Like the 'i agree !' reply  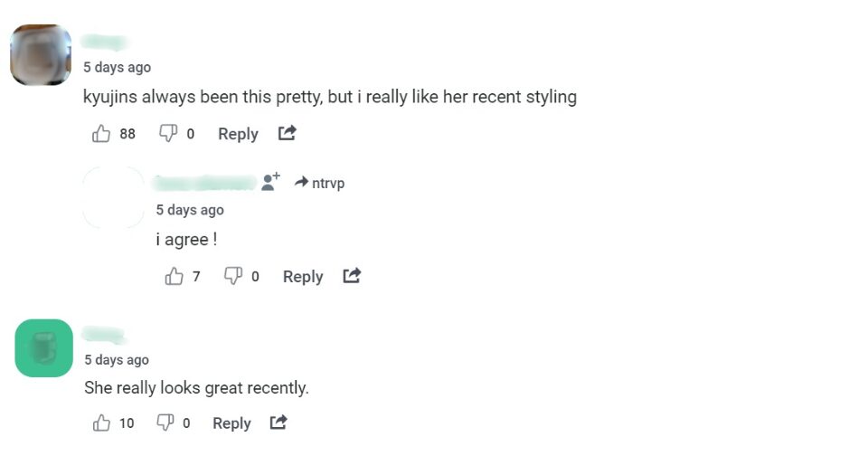coord(175,276)
